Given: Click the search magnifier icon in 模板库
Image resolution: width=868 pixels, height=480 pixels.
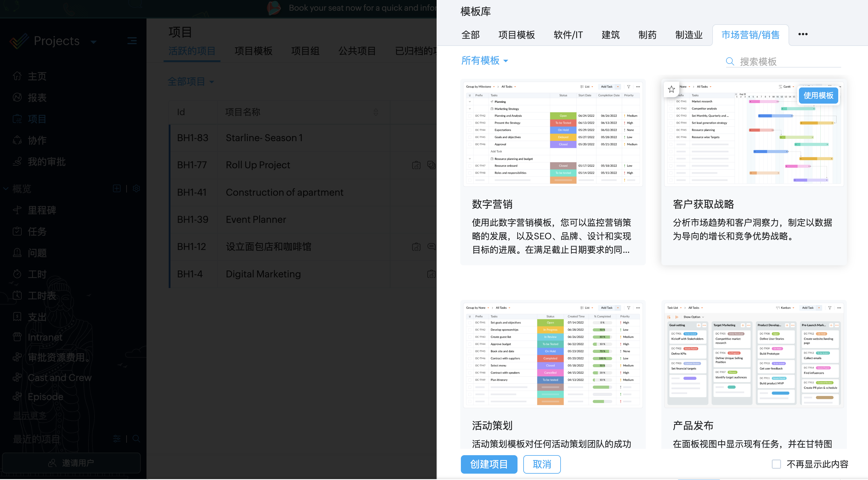Looking at the screenshot, I should click(x=730, y=61).
